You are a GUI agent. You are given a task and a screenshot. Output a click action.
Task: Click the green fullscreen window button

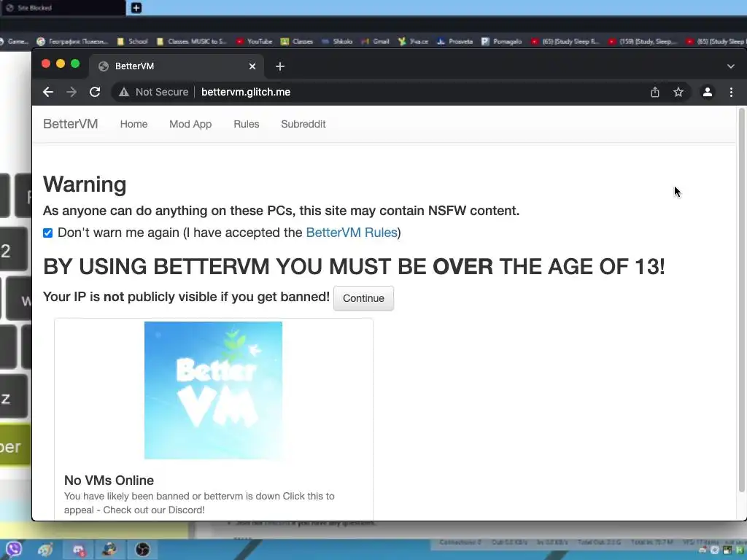[75, 64]
